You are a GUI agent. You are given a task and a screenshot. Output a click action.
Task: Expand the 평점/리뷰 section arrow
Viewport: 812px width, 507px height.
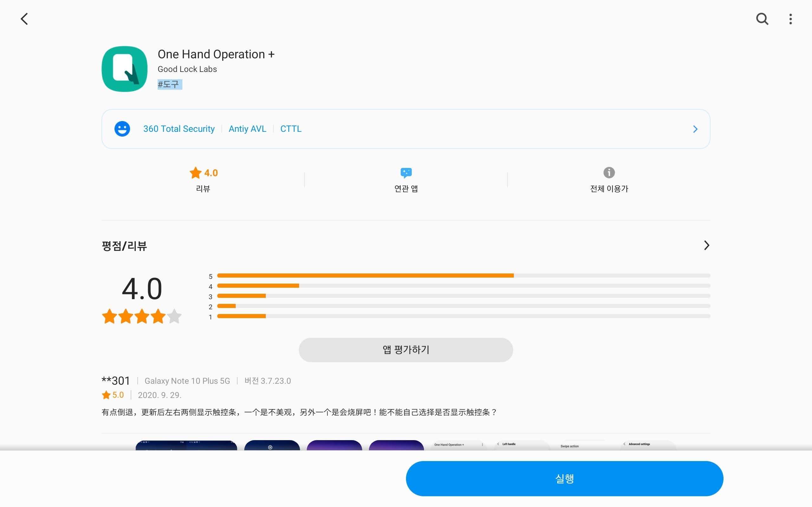click(x=706, y=246)
